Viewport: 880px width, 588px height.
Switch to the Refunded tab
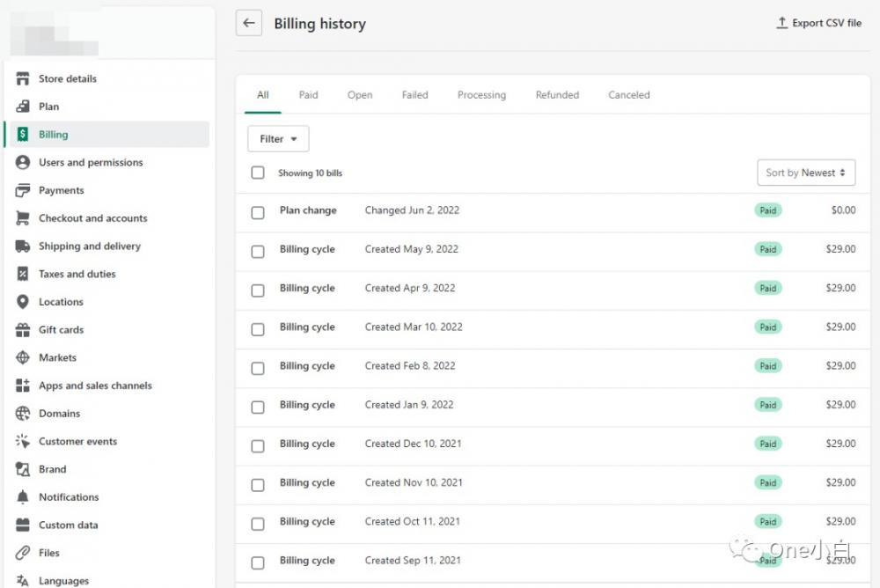click(x=557, y=95)
